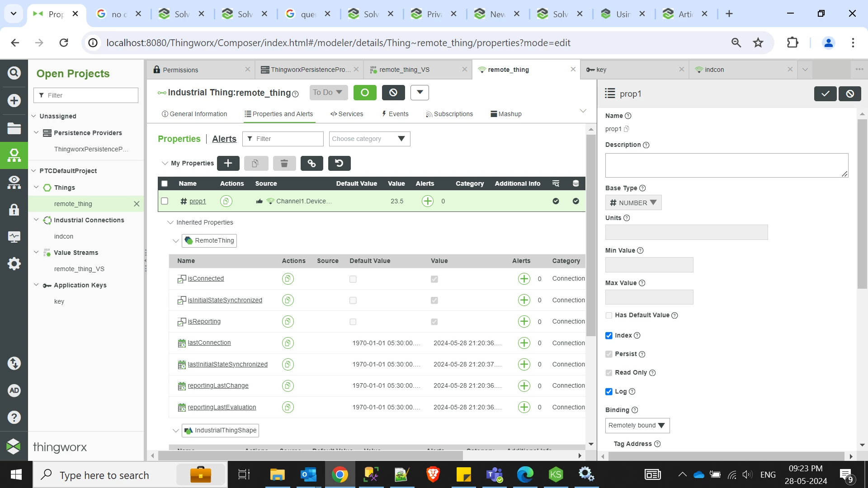Open the Subscriptions tab
This screenshot has height=488, width=868.
coord(449,114)
